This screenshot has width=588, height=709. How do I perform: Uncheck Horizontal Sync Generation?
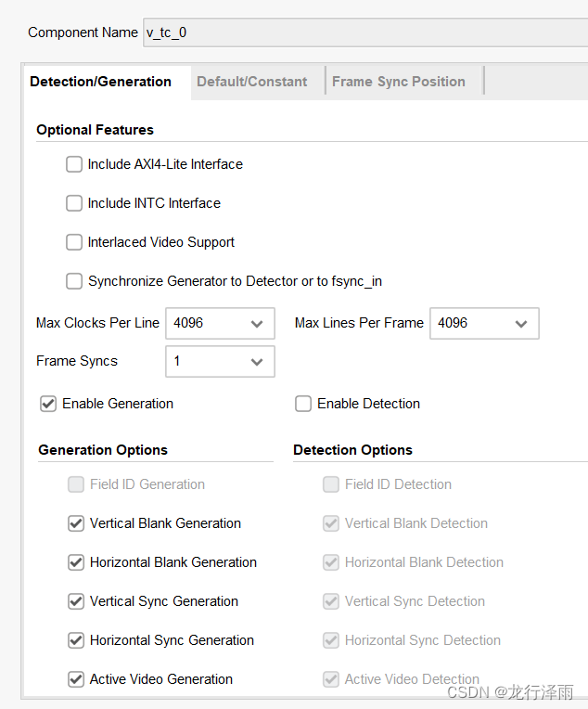click(x=76, y=640)
